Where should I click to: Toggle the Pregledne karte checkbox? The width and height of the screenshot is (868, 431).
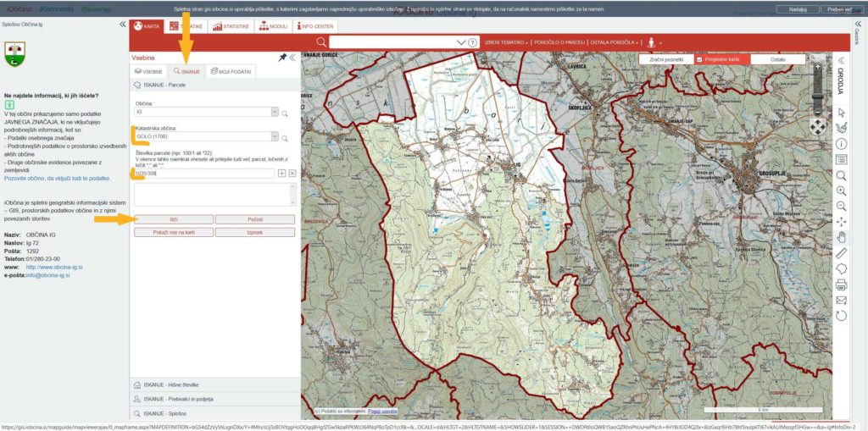(699, 60)
